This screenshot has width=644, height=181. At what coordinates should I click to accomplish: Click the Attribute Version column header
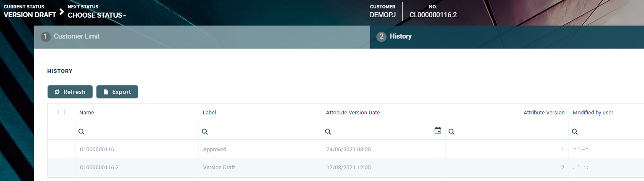point(544,113)
